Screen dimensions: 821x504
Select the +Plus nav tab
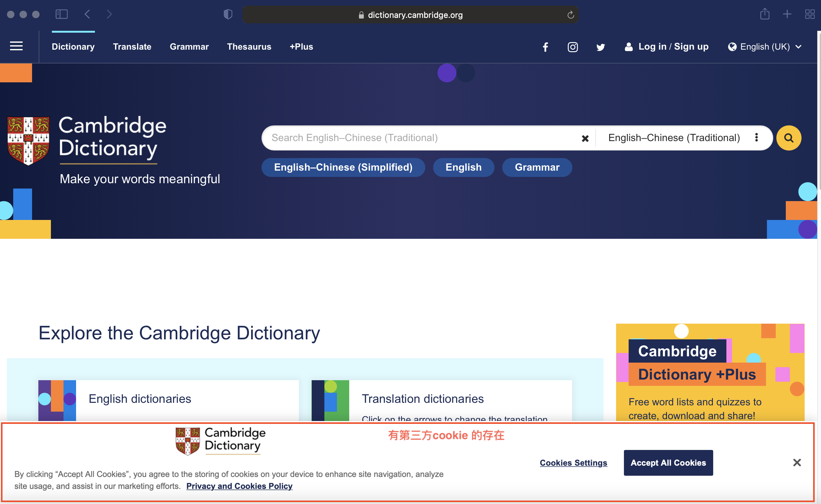[301, 47]
